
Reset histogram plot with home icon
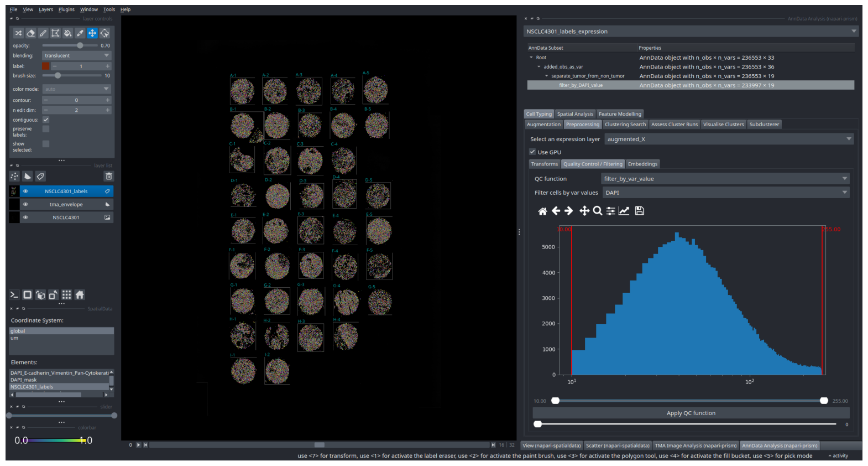tap(542, 211)
